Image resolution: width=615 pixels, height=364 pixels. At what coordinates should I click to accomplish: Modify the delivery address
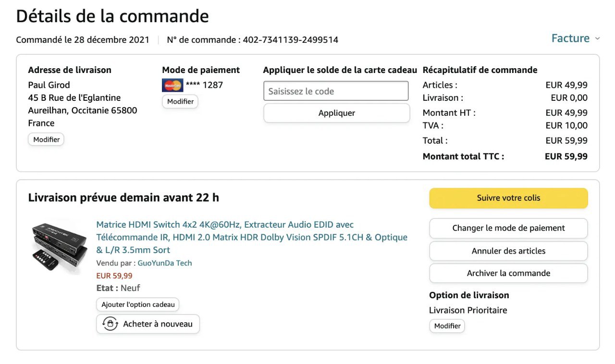(46, 140)
